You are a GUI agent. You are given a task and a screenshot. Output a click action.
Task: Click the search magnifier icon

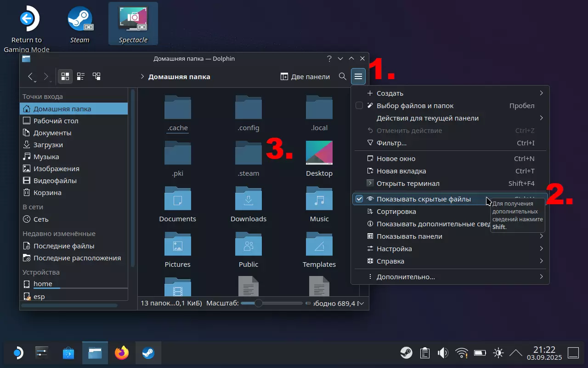click(x=342, y=76)
